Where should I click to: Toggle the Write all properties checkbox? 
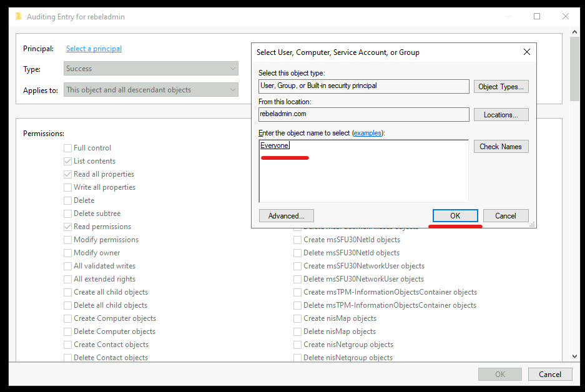(67, 187)
